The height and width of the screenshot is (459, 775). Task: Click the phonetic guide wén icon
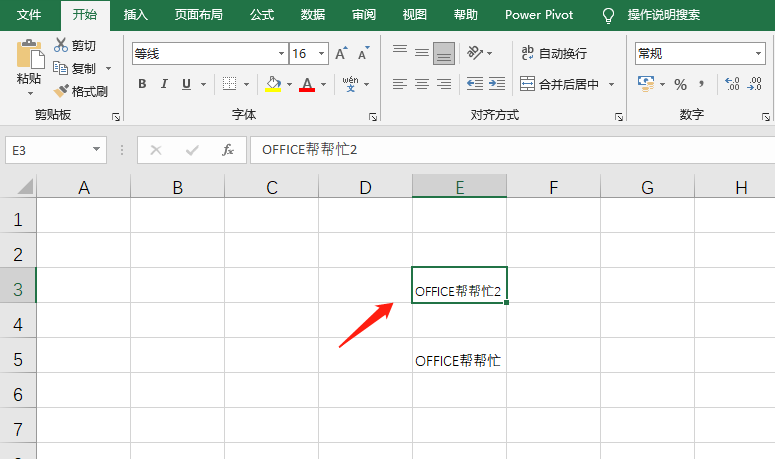(350, 84)
